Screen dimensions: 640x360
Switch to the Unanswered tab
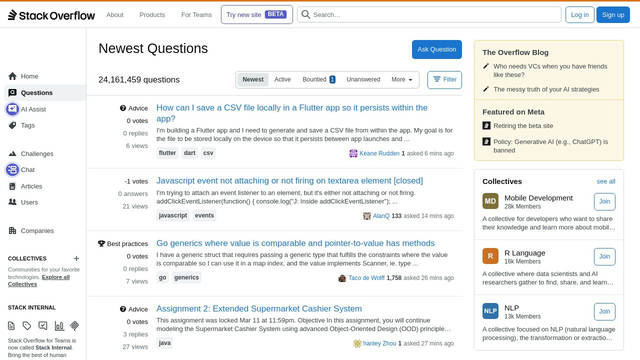[x=363, y=80]
